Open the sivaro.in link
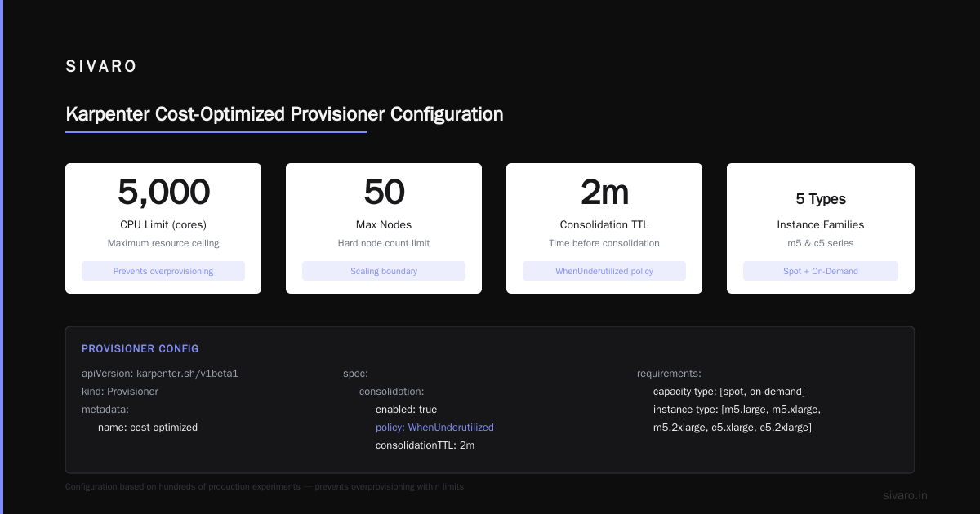 905,495
